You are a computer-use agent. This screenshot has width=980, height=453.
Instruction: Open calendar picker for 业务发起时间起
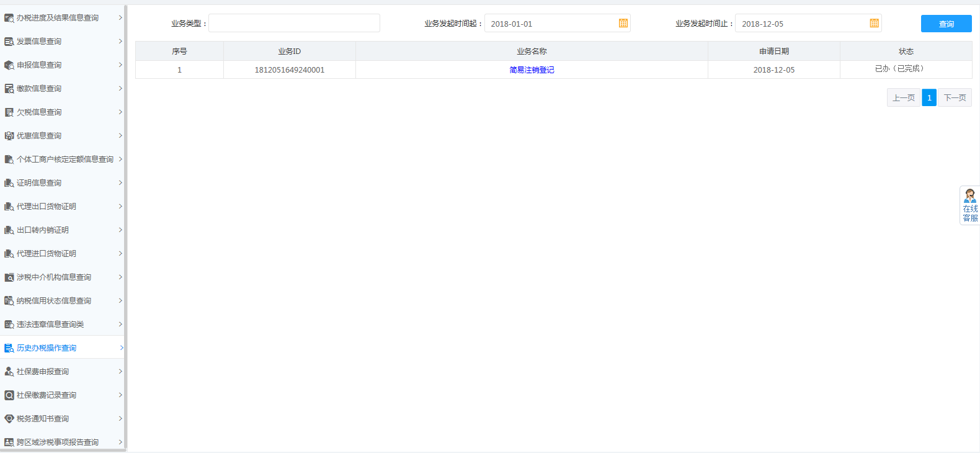623,24
